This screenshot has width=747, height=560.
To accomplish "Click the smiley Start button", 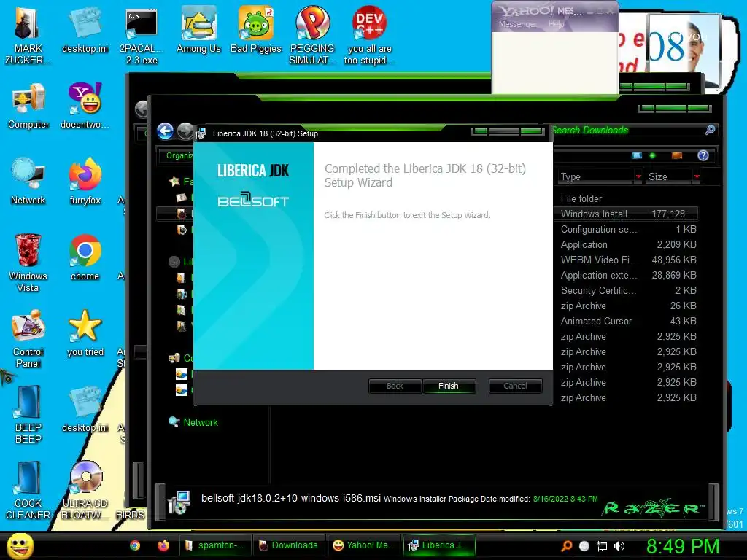I will pyautogui.click(x=20, y=545).
